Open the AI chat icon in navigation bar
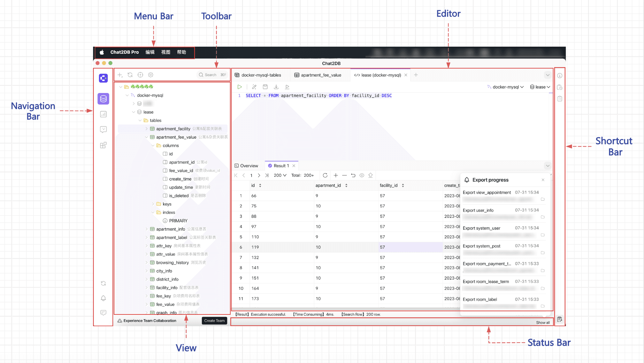 [x=103, y=129]
